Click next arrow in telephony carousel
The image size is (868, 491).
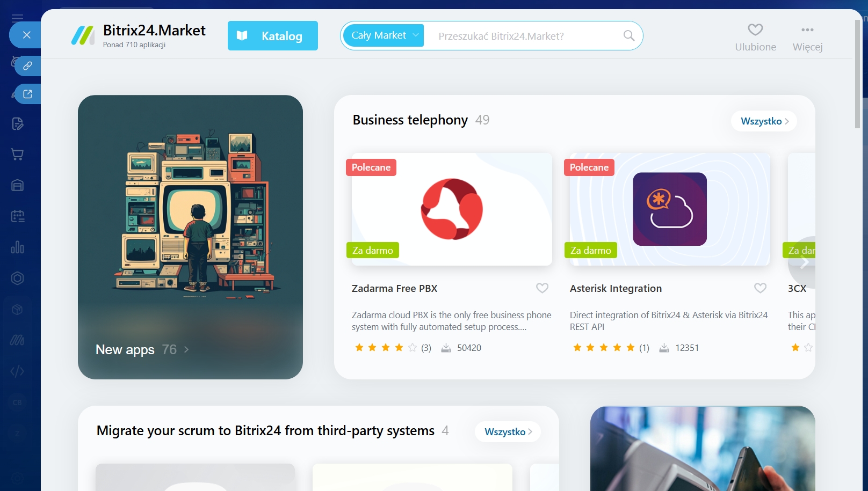tap(804, 262)
